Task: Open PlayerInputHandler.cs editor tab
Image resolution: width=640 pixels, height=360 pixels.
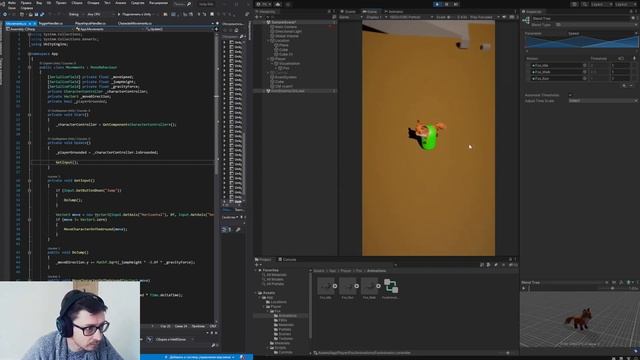Action: pos(90,24)
